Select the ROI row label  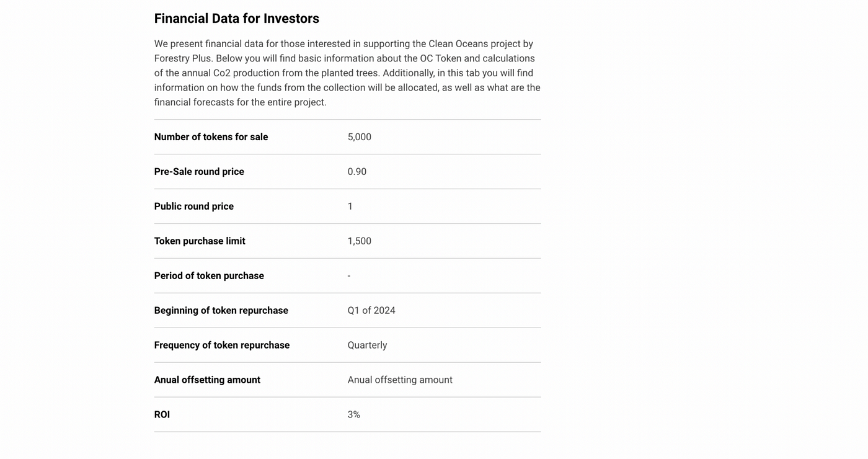click(x=162, y=415)
